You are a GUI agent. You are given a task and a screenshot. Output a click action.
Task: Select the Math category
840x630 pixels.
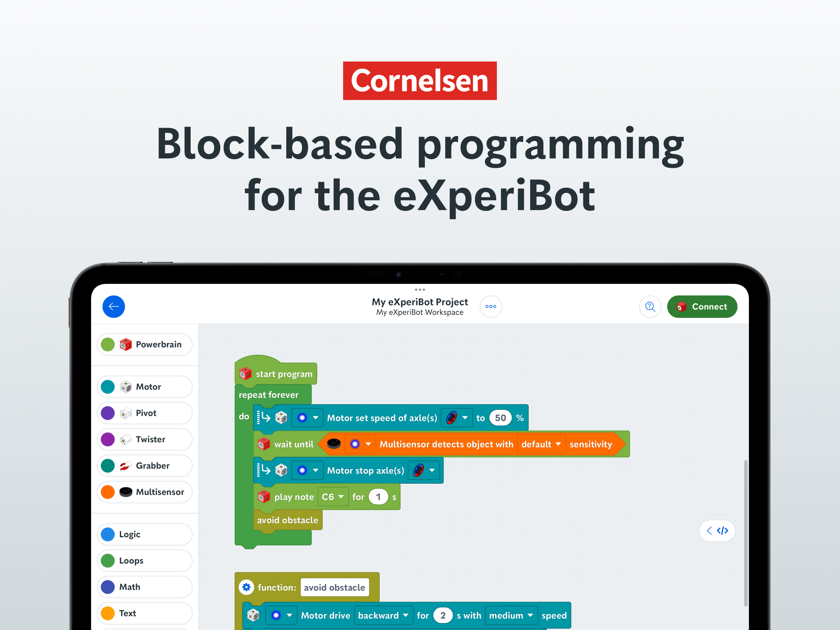(x=145, y=587)
